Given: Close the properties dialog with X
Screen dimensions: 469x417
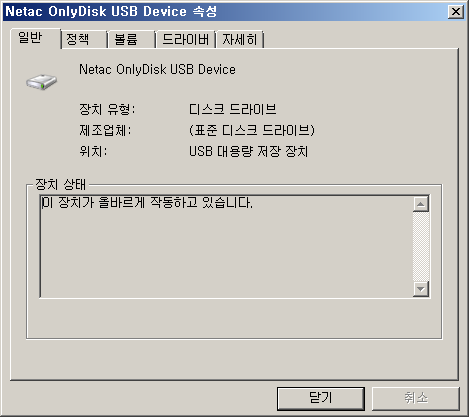Looking at the screenshot, I should (x=455, y=12).
